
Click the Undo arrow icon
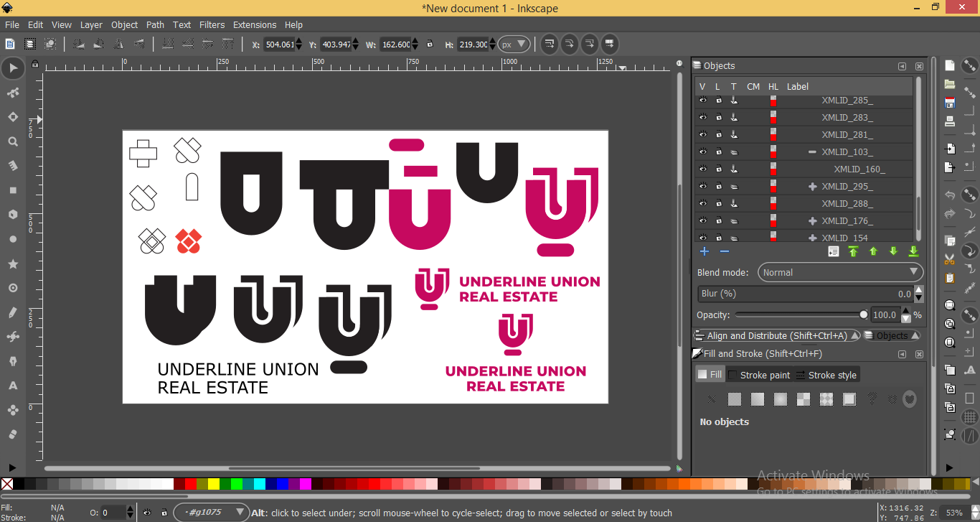pyautogui.click(x=950, y=195)
